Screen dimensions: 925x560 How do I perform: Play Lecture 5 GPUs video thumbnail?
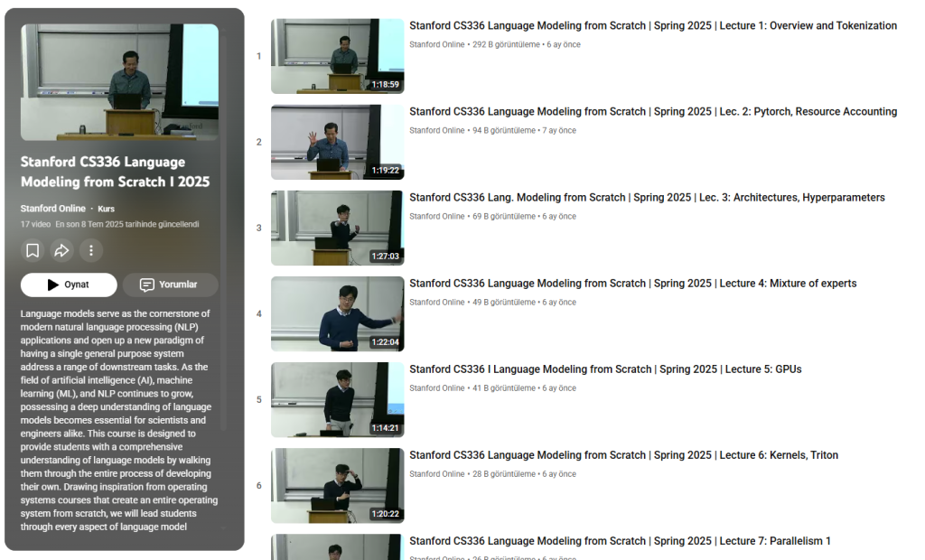[x=337, y=399]
